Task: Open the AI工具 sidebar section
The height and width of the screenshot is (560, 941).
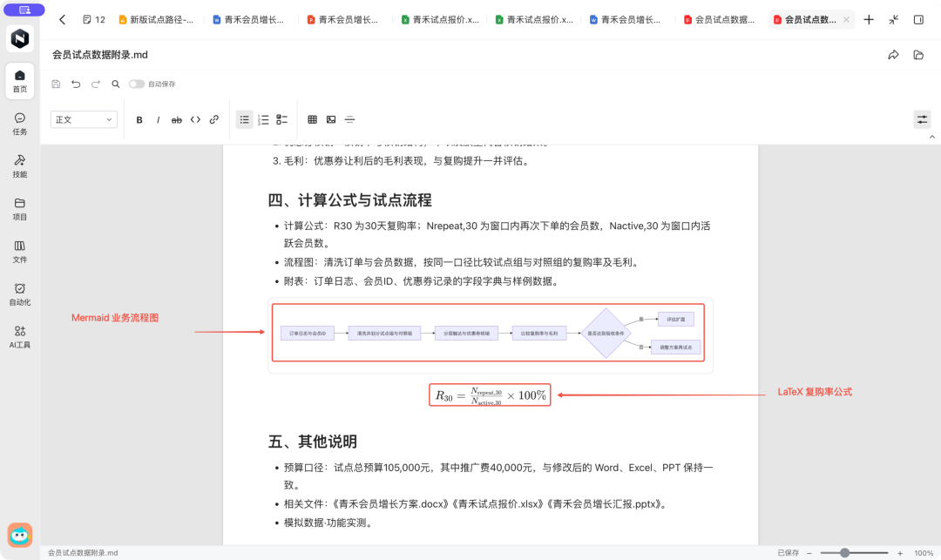Action: pyautogui.click(x=20, y=337)
